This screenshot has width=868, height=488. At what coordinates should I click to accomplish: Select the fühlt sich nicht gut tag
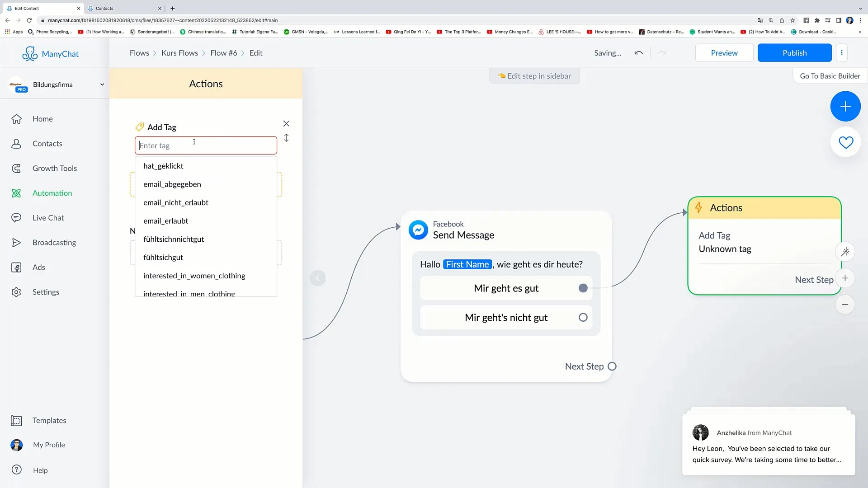point(174,239)
